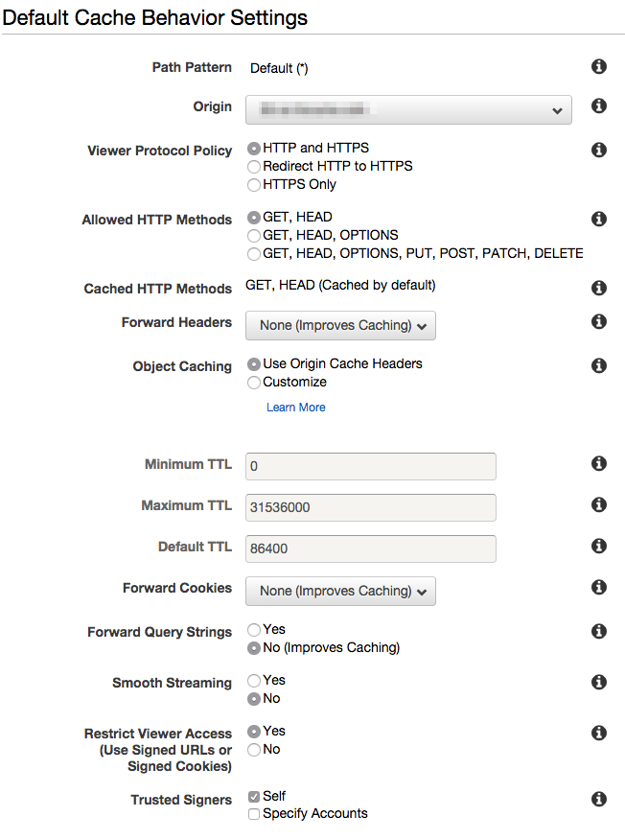Screen dimensions: 625x840
Task: Enable the Specify Accounts checkbox
Action: 254,814
